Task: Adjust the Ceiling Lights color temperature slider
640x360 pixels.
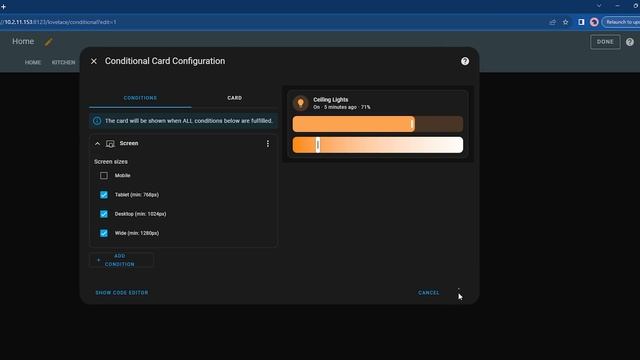Action: [378, 145]
